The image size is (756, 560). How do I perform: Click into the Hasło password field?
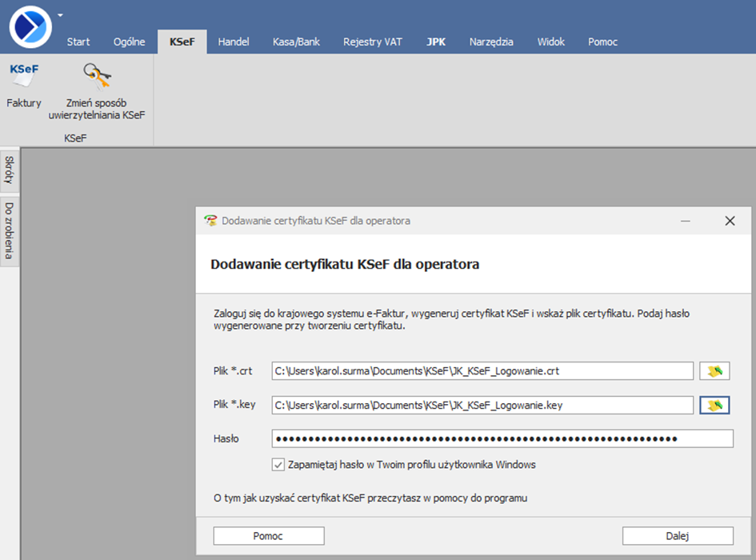click(x=502, y=438)
